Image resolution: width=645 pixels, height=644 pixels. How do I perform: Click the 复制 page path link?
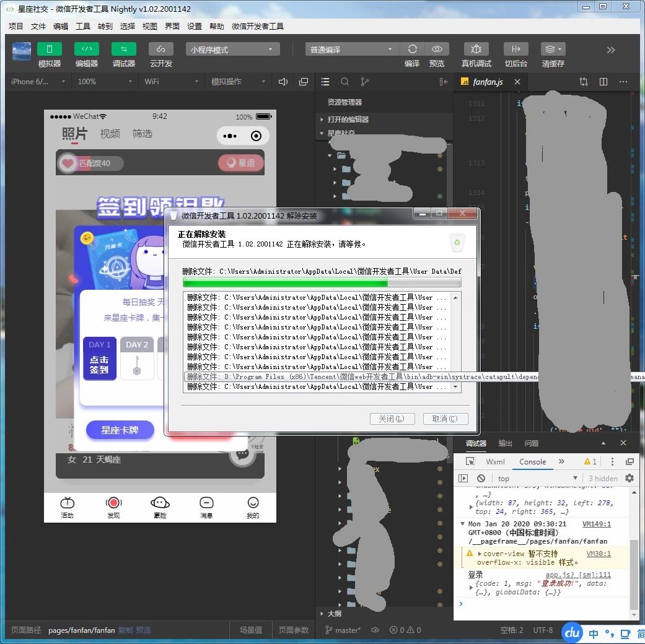point(125,630)
